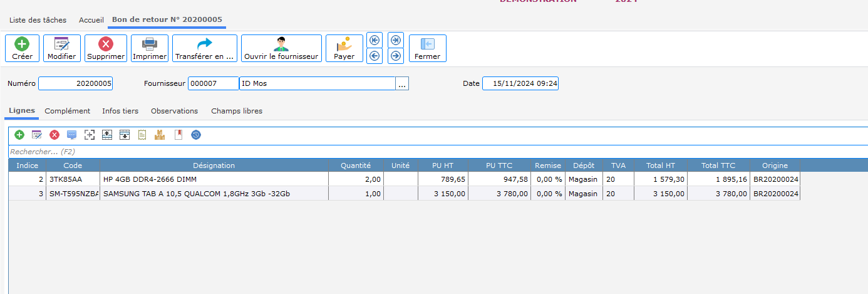Select the Liste des tâches tab
This screenshot has width=868, height=294.
click(x=38, y=20)
